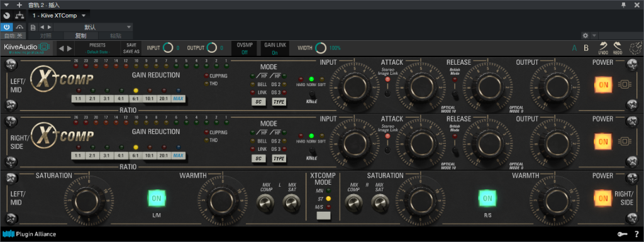Click left MIX COMP small knob
This screenshot has height=242, width=644.
(265, 202)
